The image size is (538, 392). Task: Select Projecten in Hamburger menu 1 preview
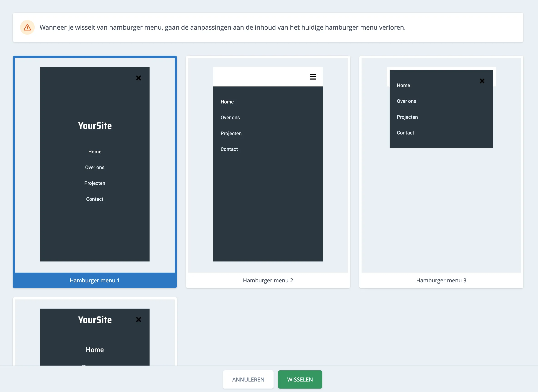95,183
